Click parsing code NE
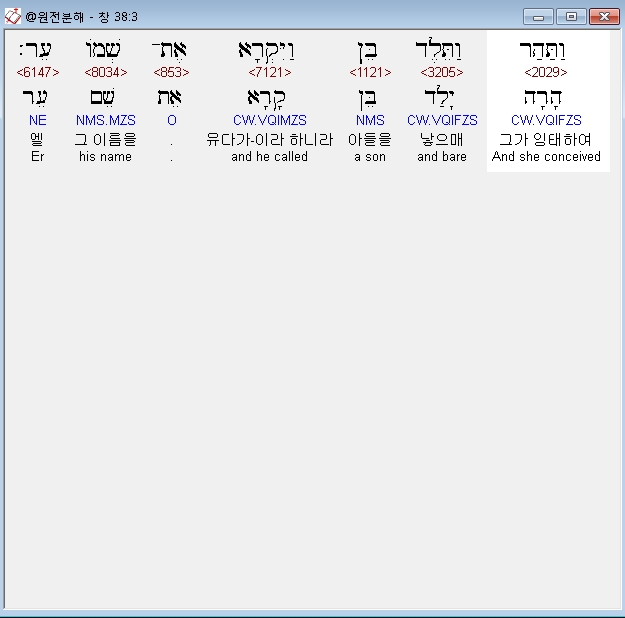Viewport: 625px width, 618px height. coord(38,120)
